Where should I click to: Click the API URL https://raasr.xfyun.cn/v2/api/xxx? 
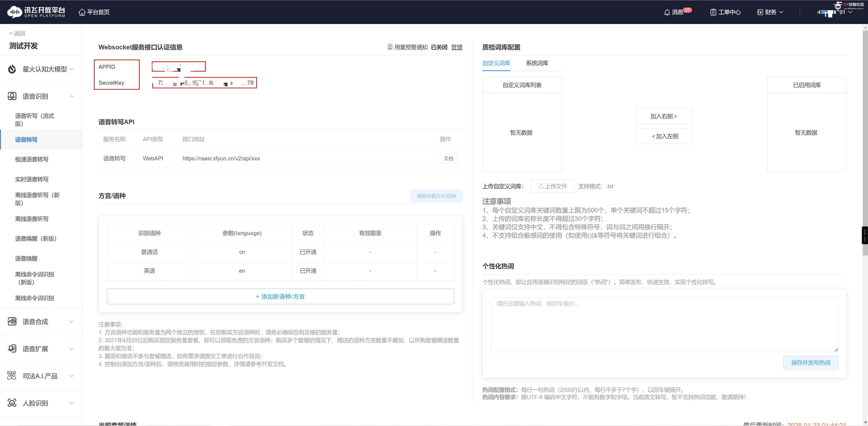[221, 158]
